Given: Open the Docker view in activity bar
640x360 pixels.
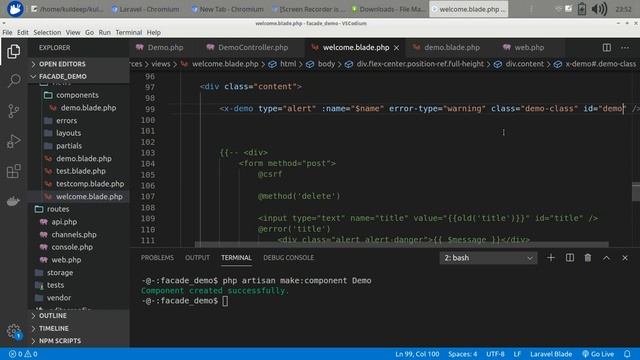Looking at the screenshot, I should (x=13, y=201).
